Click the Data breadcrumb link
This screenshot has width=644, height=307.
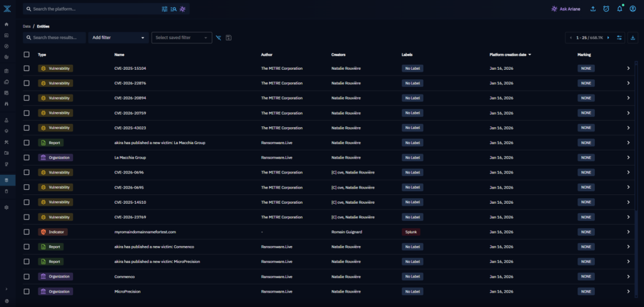pos(26,26)
